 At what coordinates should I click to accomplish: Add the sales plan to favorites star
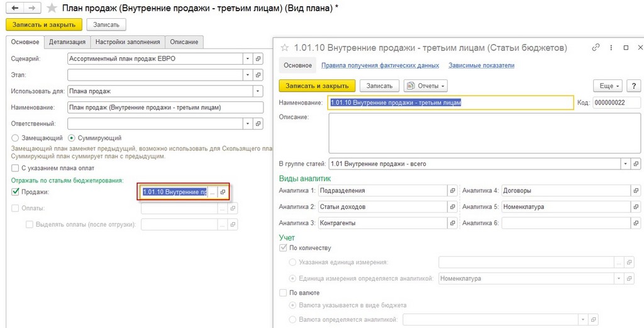coord(52,8)
